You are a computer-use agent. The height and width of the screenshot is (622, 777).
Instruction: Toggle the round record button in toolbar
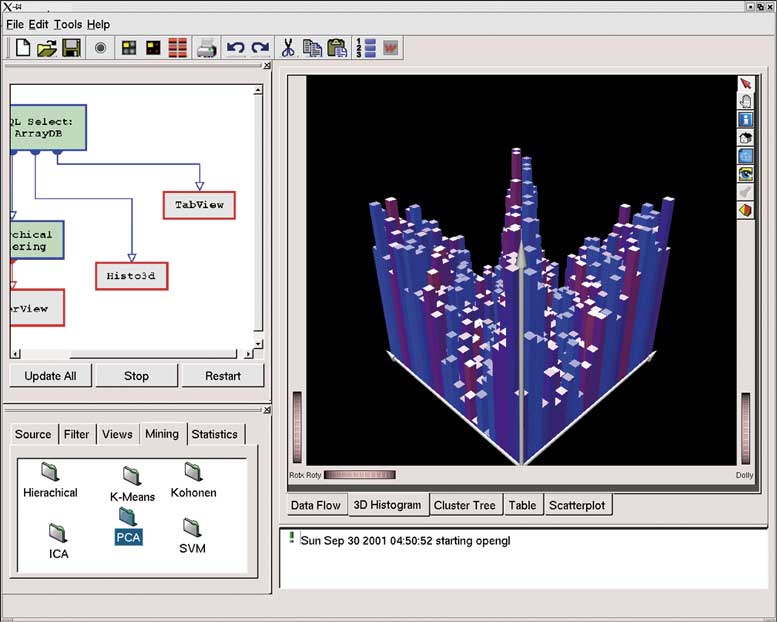pos(100,47)
